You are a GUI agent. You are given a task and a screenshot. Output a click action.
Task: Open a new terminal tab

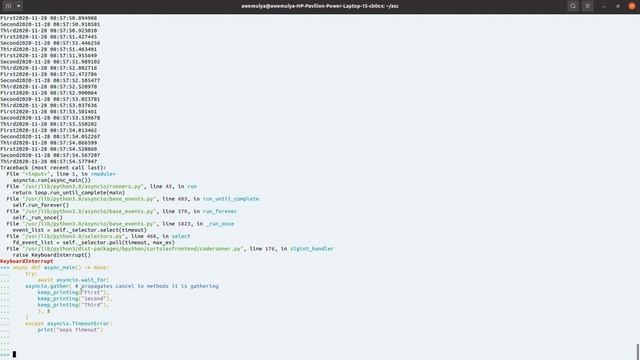coord(8,6)
